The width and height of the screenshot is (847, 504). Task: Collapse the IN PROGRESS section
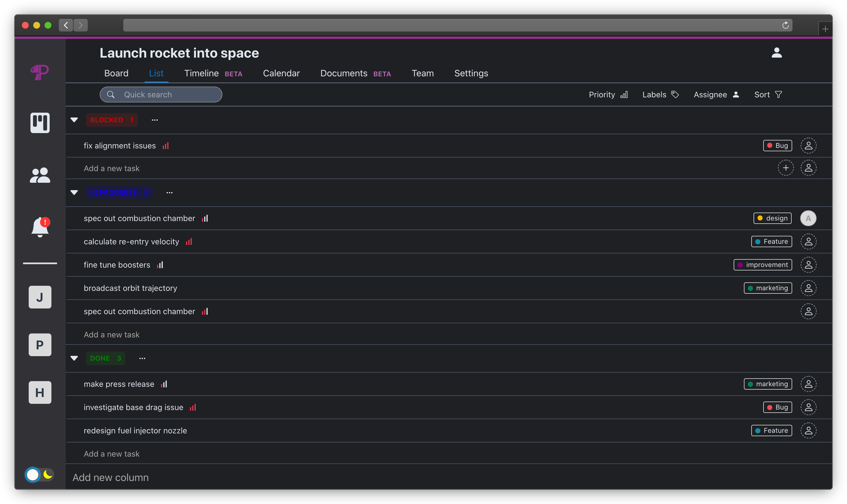(x=74, y=193)
